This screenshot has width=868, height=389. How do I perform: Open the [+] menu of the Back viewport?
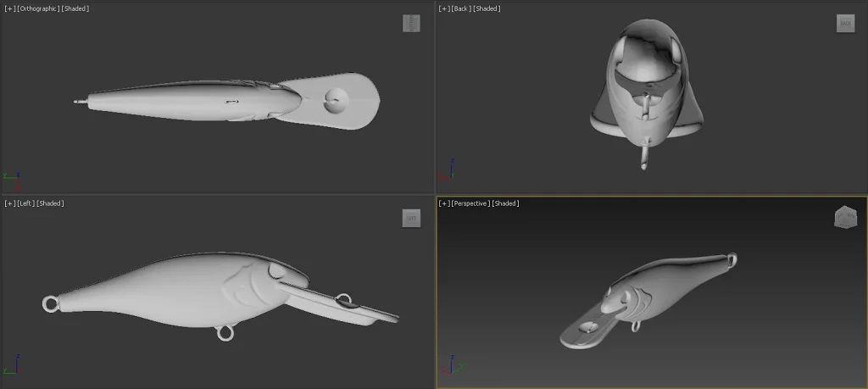pyautogui.click(x=442, y=8)
